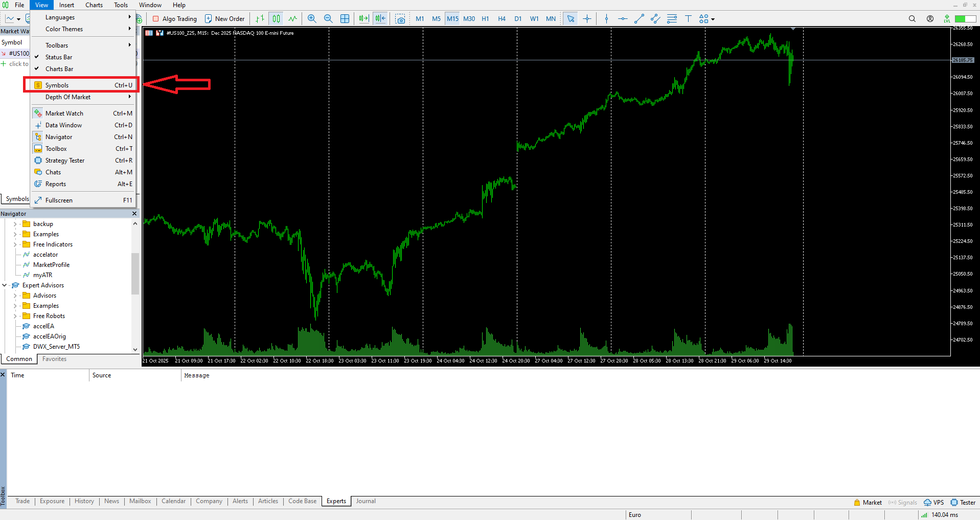Switch chart to candlestick view

coord(276,19)
